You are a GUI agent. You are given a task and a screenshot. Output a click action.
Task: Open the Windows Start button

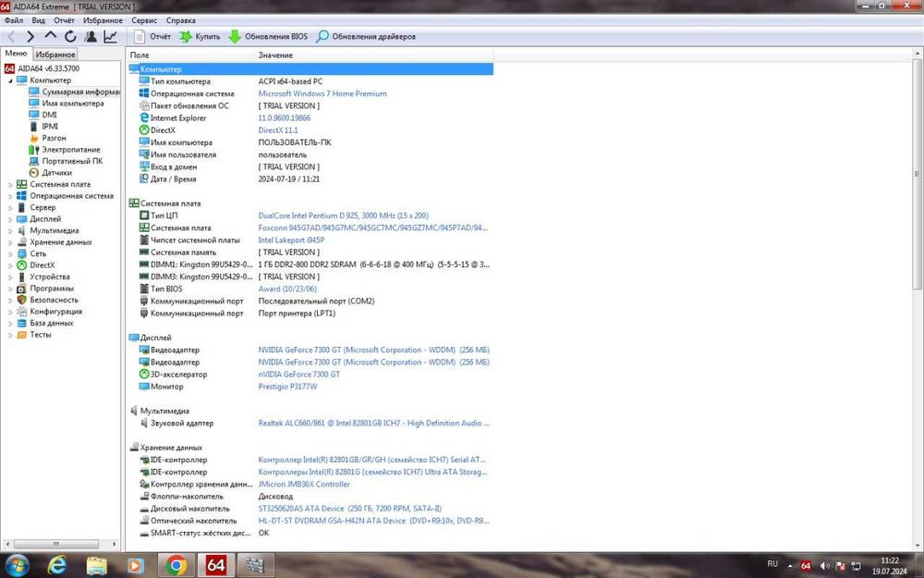[17, 566]
